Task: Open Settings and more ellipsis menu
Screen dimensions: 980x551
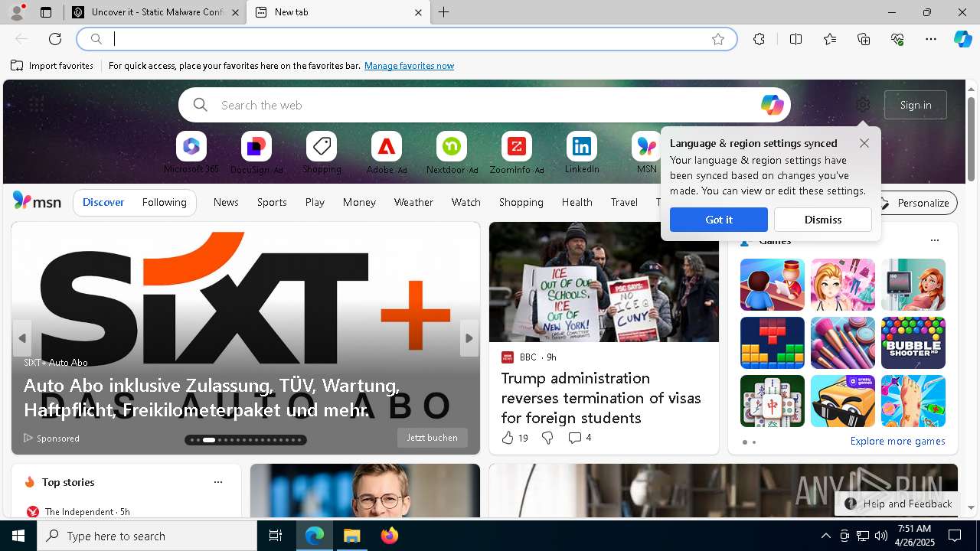Action: [x=931, y=39]
